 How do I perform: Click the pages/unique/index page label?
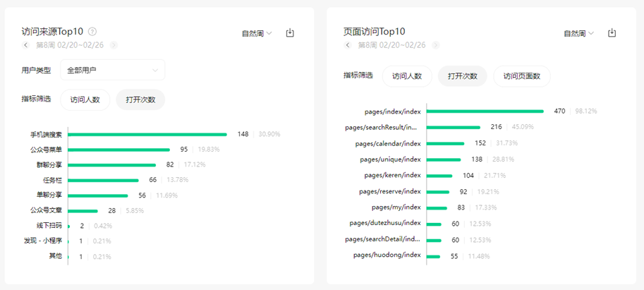pos(390,159)
